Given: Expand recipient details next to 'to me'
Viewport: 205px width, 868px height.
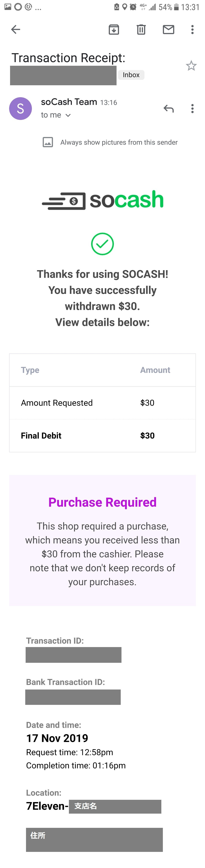Looking at the screenshot, I should pos(68,115).
